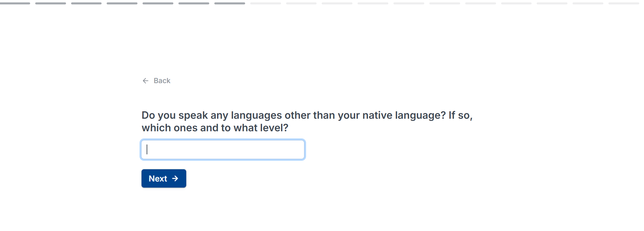
Task: Go back via the Back link text
Action: click(162, 81)
